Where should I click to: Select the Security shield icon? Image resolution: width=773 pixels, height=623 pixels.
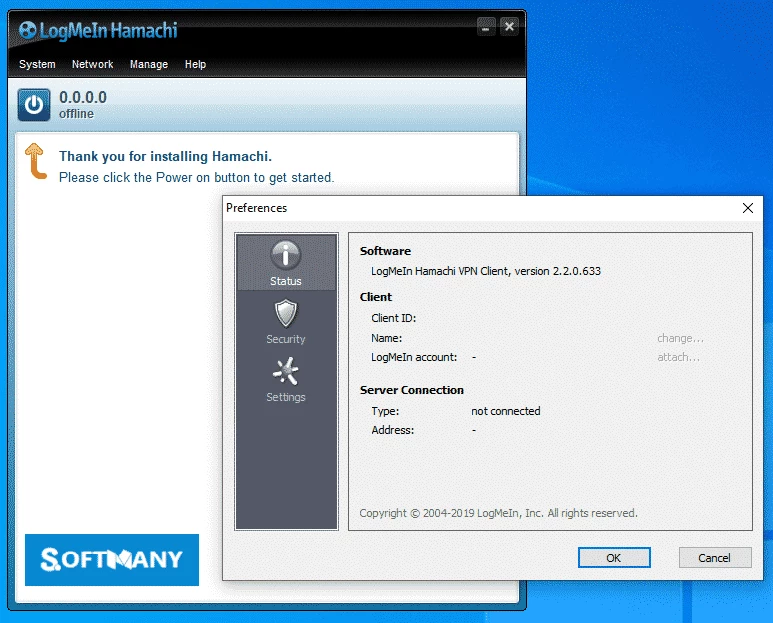click(x=286, y=320)
